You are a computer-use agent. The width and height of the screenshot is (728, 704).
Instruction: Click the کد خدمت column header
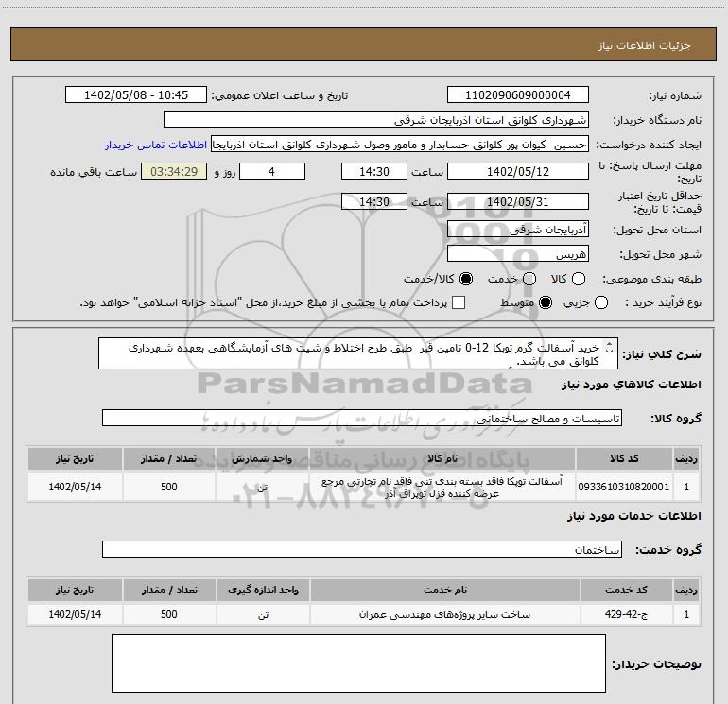(626, 590)
